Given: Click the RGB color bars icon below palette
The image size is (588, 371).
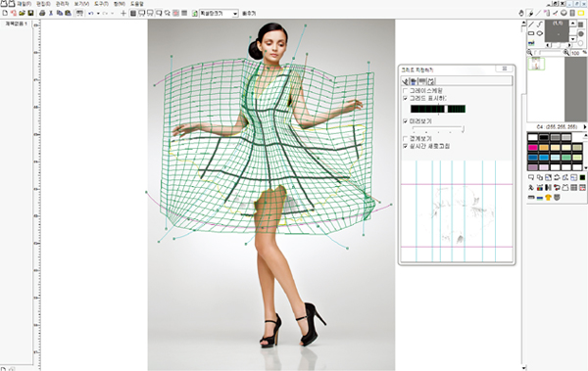Looking at the screenshot, I should tap(540, 187).
